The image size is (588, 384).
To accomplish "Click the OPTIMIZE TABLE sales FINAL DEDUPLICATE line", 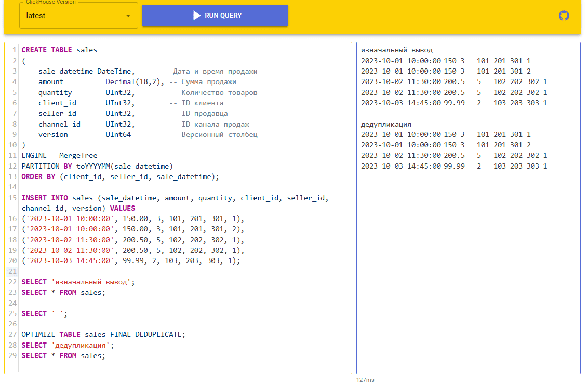I will tap(103, 334).
